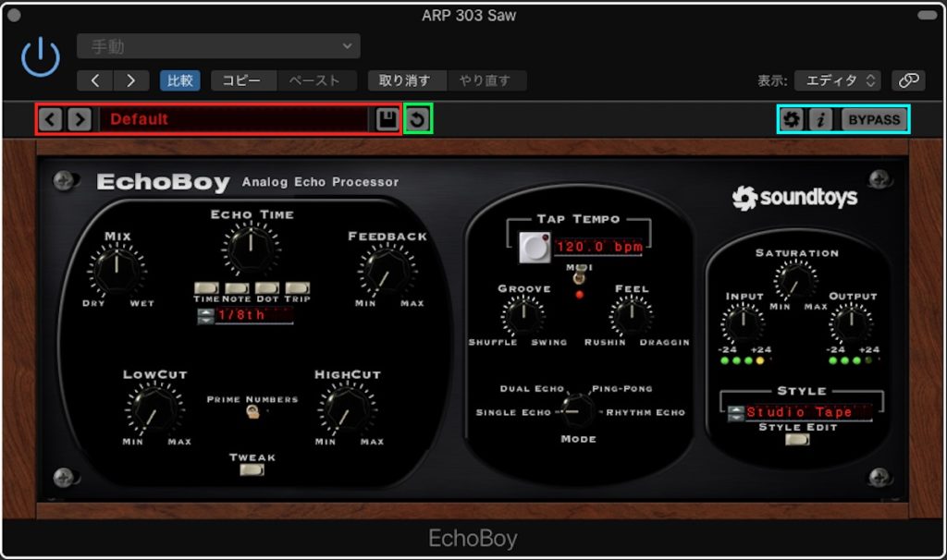Click the power button to disable the plugin

pos(39,58)
